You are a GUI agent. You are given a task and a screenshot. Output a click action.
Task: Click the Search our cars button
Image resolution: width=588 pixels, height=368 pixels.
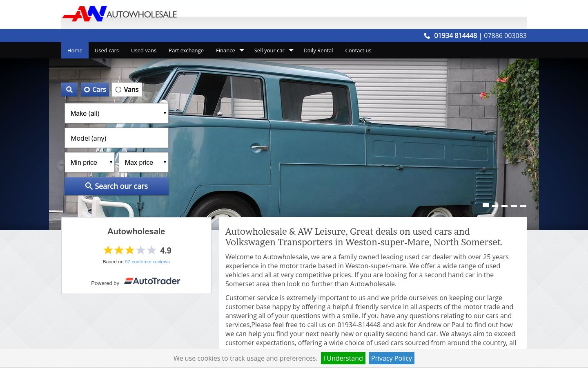tap(116, 186)
